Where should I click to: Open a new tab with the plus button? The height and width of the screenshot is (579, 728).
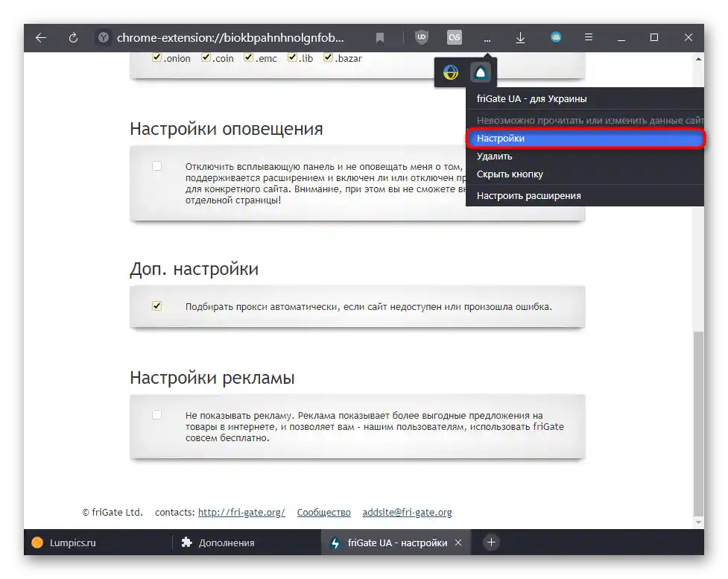pos(491,542)
